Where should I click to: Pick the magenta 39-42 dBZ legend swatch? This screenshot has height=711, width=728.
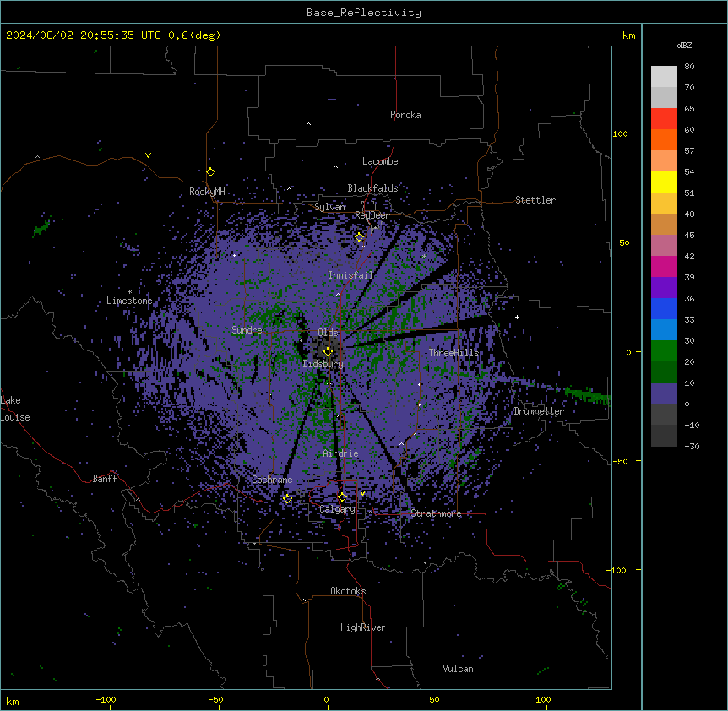[x=664, y=266]
